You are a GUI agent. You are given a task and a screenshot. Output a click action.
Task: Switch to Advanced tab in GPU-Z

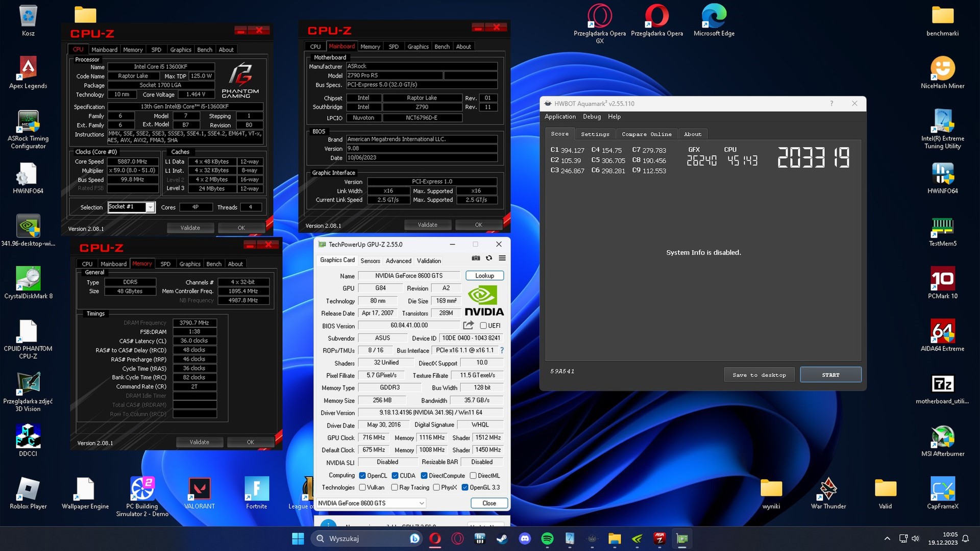point(398,261)
